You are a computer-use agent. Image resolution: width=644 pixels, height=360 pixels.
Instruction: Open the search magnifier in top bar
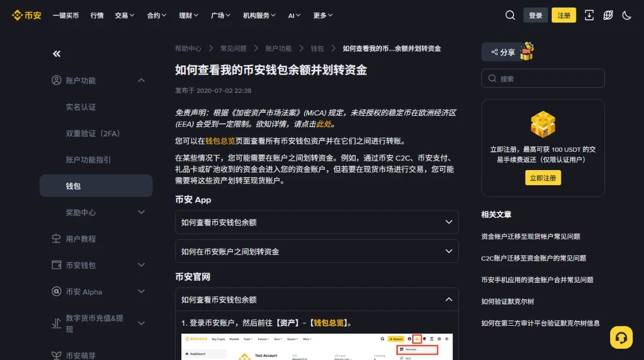point(510,15)
